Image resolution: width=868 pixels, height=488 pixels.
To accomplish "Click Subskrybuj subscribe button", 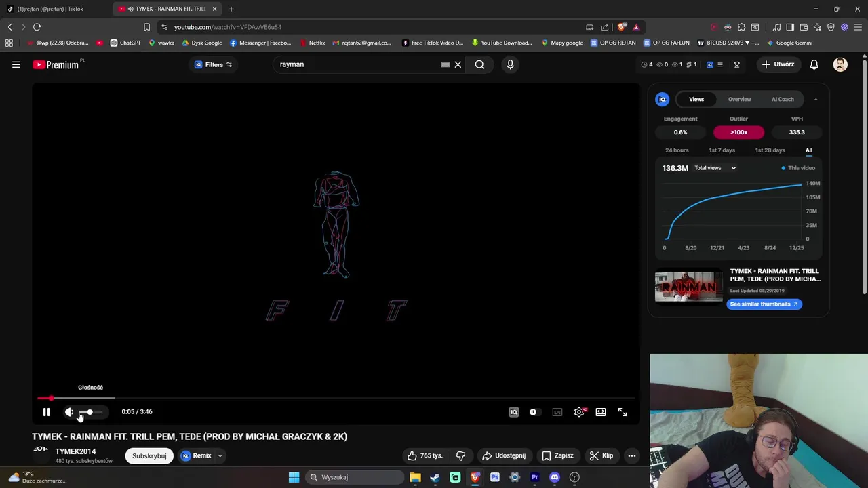I will [149, 455].
